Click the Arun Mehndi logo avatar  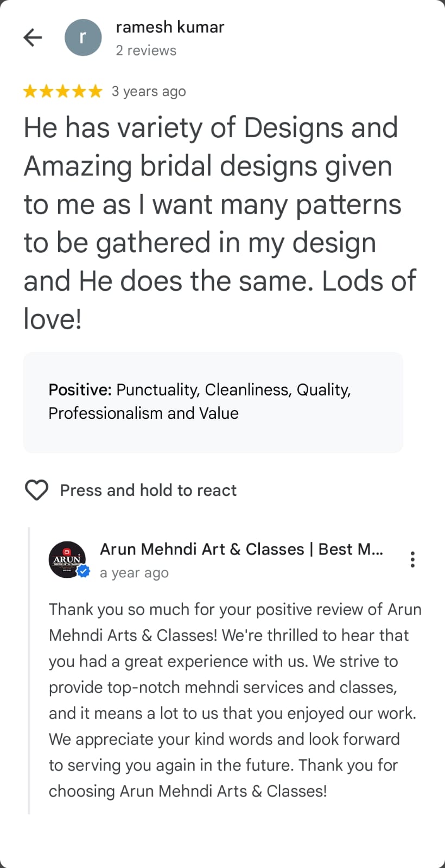[x=67, y=559]
